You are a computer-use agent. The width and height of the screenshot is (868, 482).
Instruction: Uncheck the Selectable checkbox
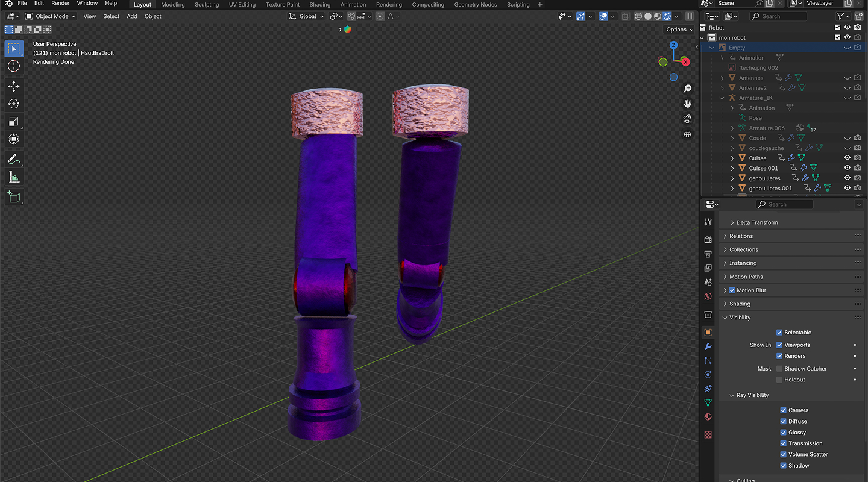click(779, 333)
